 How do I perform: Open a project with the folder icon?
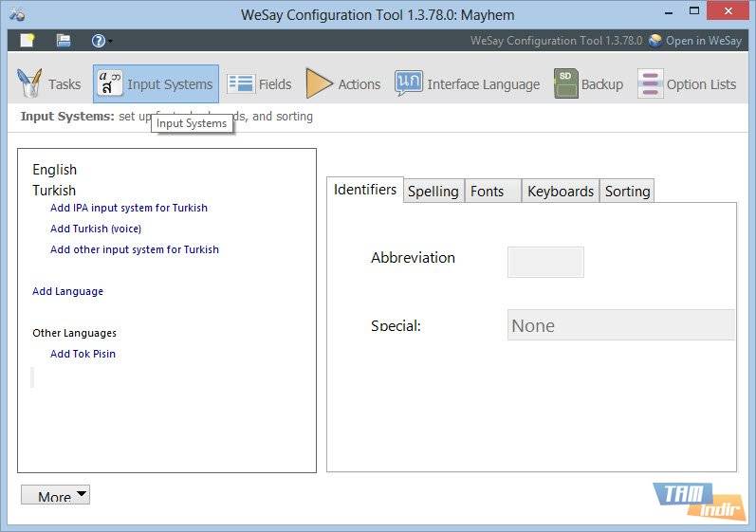coord(64,41)
